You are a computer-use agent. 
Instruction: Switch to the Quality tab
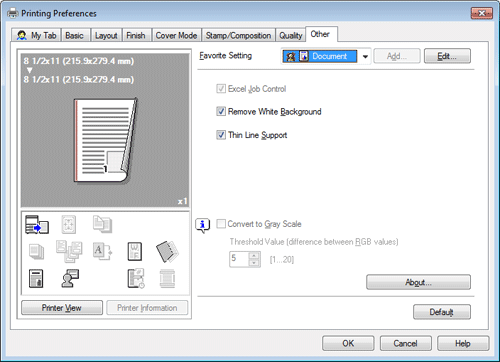click(x=291, y=35)
